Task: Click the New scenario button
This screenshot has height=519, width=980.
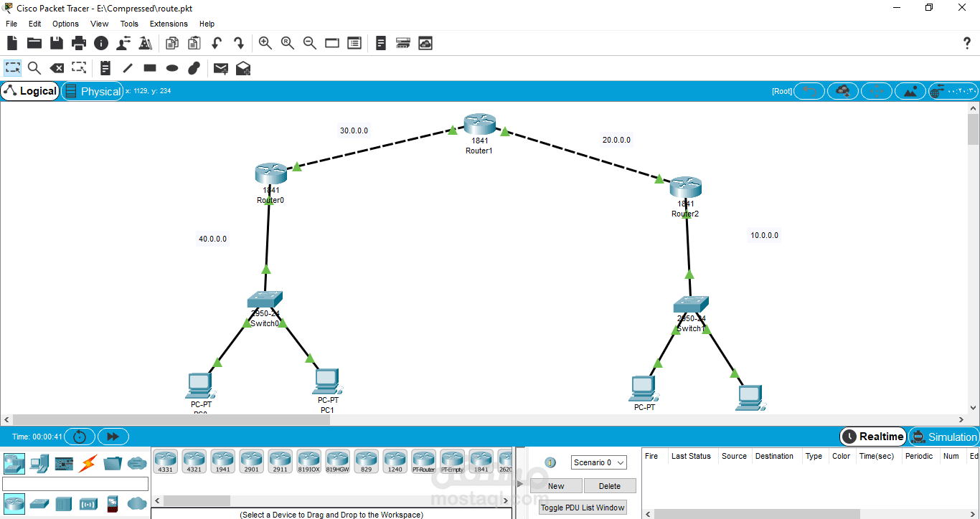Action: click(556, 486)
